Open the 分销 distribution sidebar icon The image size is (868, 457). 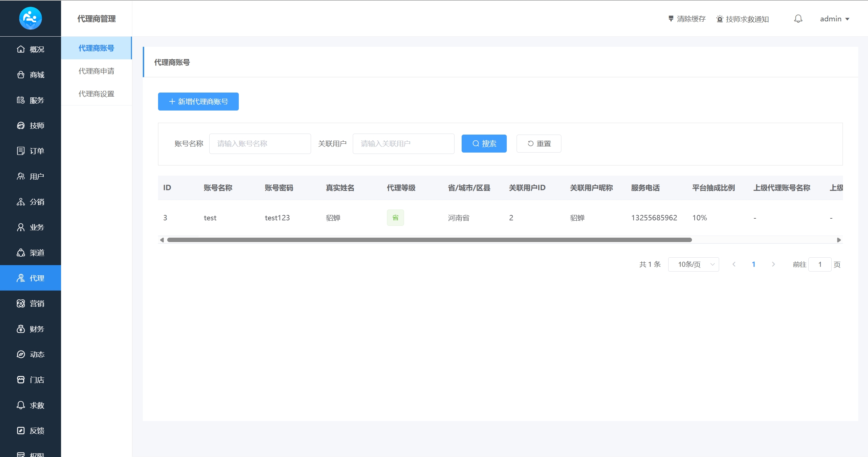point(21,202)
